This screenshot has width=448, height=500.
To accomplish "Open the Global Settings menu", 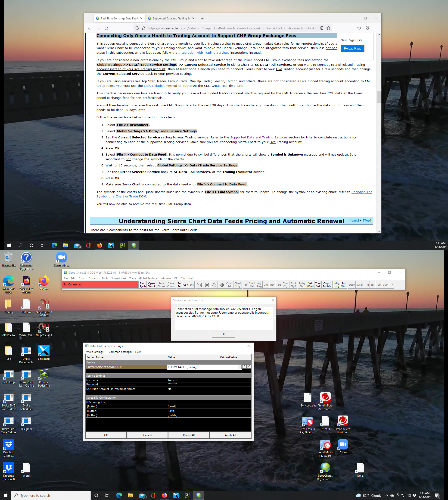I will coord(148,278).
